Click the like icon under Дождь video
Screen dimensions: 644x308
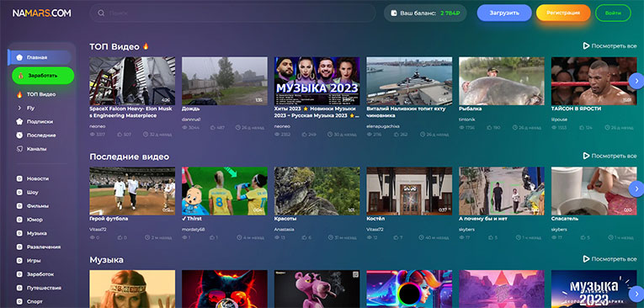[x=213, y=128]
